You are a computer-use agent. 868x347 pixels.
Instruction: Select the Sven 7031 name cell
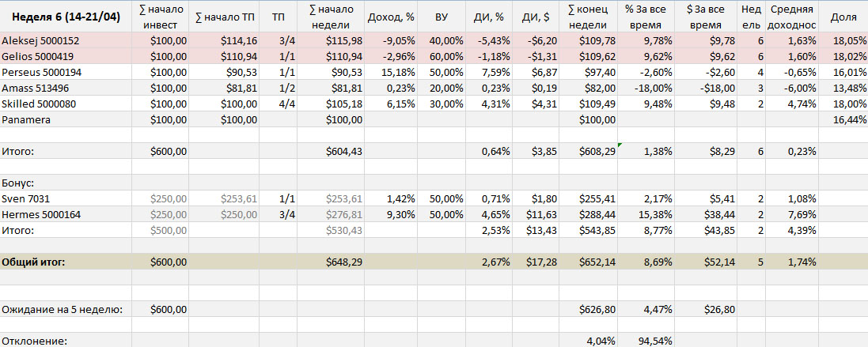point(25,198)
